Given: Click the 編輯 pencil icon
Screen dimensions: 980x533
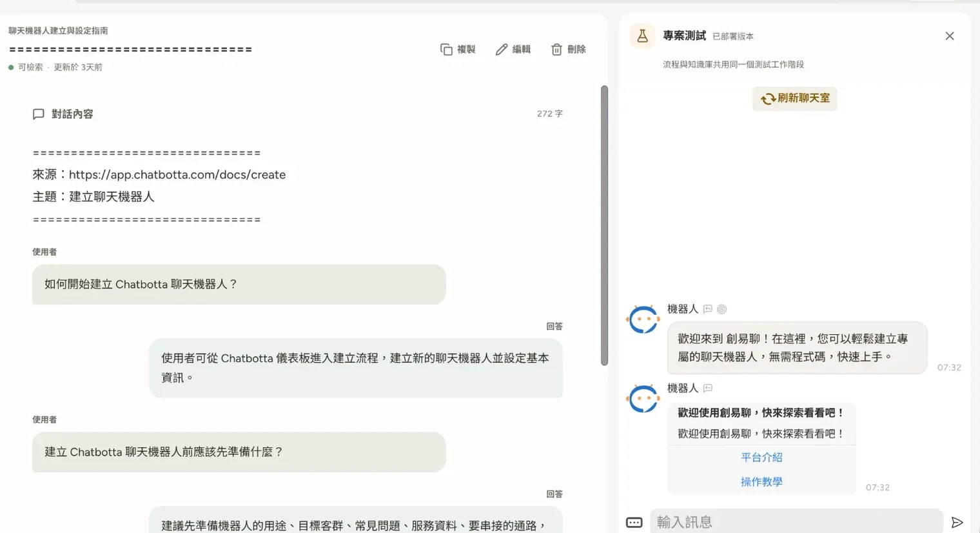Looking at the screenshot, I should click(x=502, y=50).
